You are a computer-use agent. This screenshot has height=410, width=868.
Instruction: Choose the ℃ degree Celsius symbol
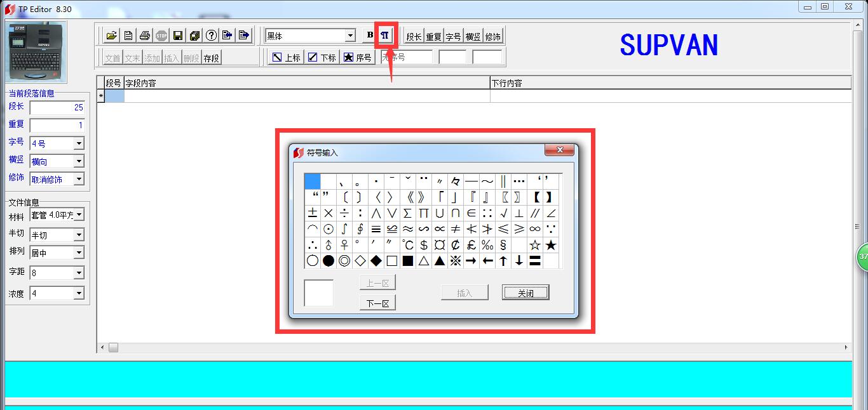(x=408, y=245)
